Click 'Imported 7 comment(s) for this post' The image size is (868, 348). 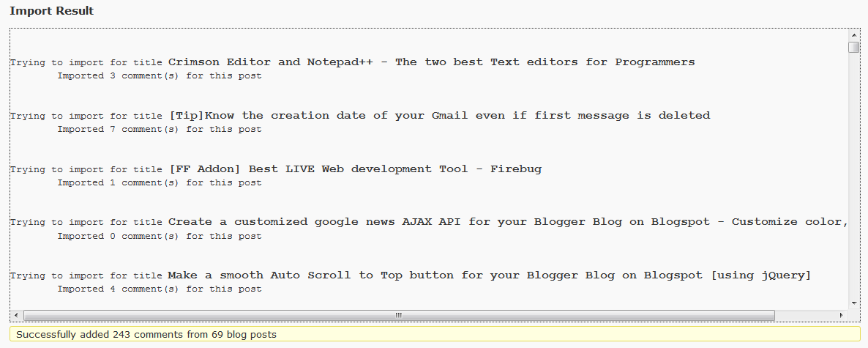160,129
